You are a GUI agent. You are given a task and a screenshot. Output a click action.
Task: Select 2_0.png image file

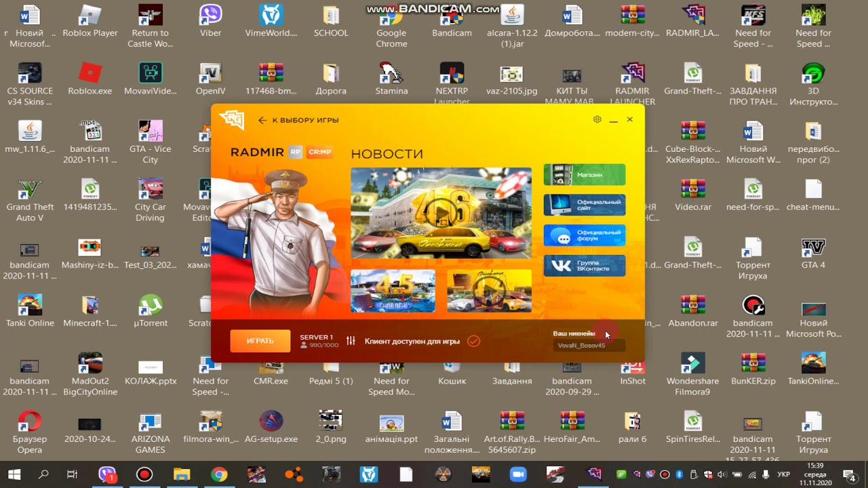point(331,427)
